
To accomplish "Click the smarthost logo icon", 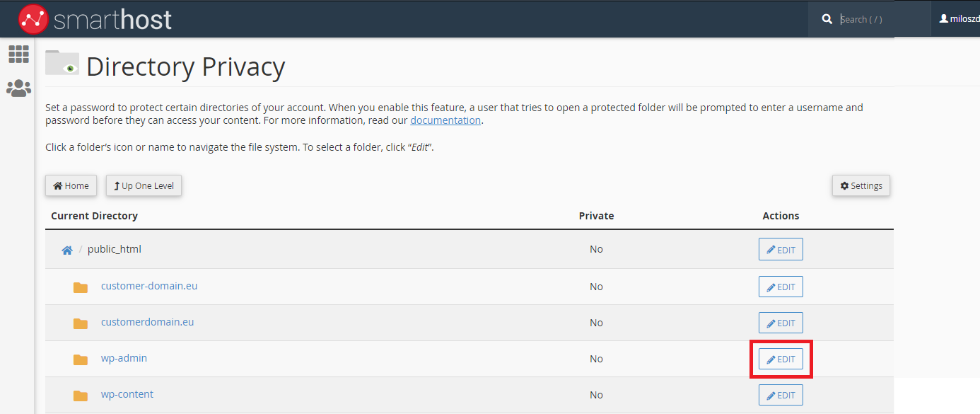I will [x=33, y=19].
